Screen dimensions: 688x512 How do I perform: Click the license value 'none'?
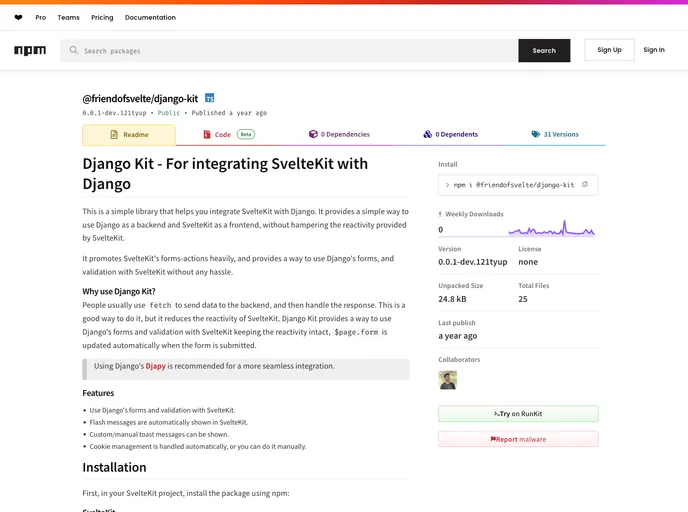click(x=528, y=262)
